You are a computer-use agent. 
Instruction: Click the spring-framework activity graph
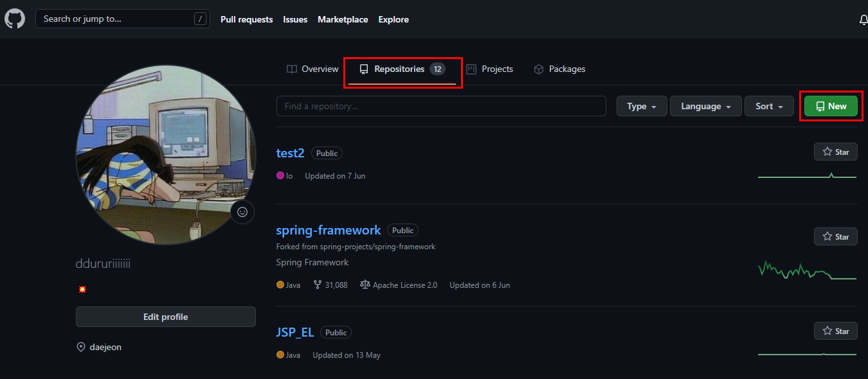click(807, 270)
